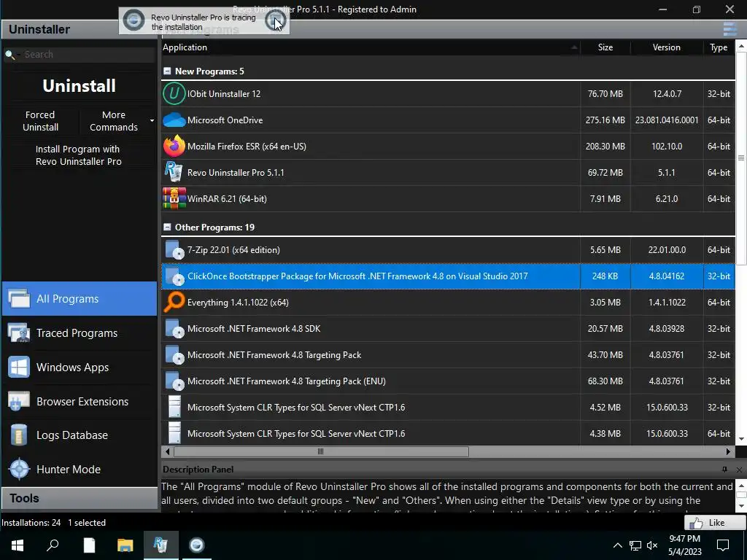
Task: Click the list's scroll-left arrow
Action: [167, 451]
